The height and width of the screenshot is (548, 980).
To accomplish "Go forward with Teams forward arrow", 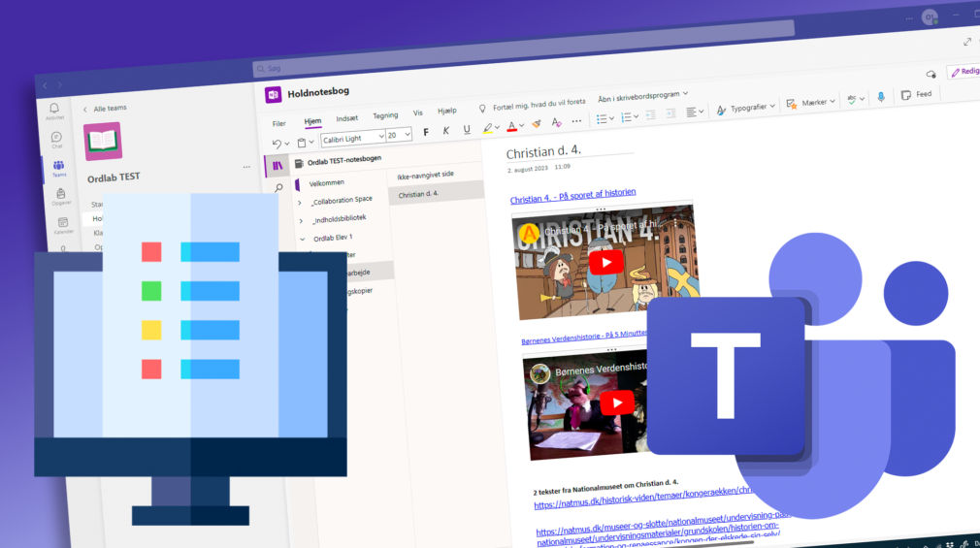I will point(60,85).
